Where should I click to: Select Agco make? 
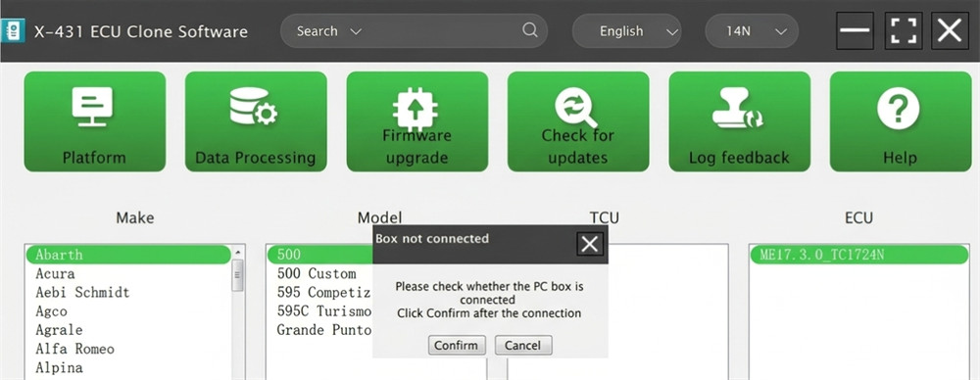coord(128,311)
